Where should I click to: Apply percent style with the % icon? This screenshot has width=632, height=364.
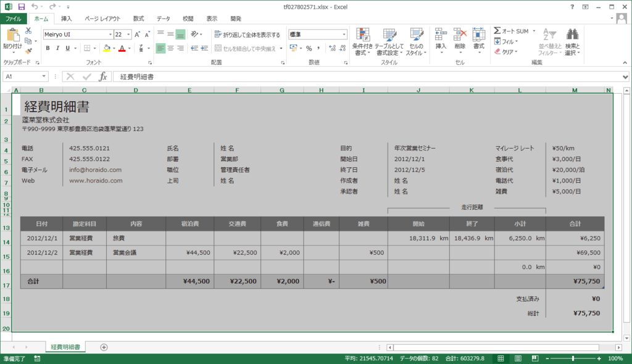(309, 48)
